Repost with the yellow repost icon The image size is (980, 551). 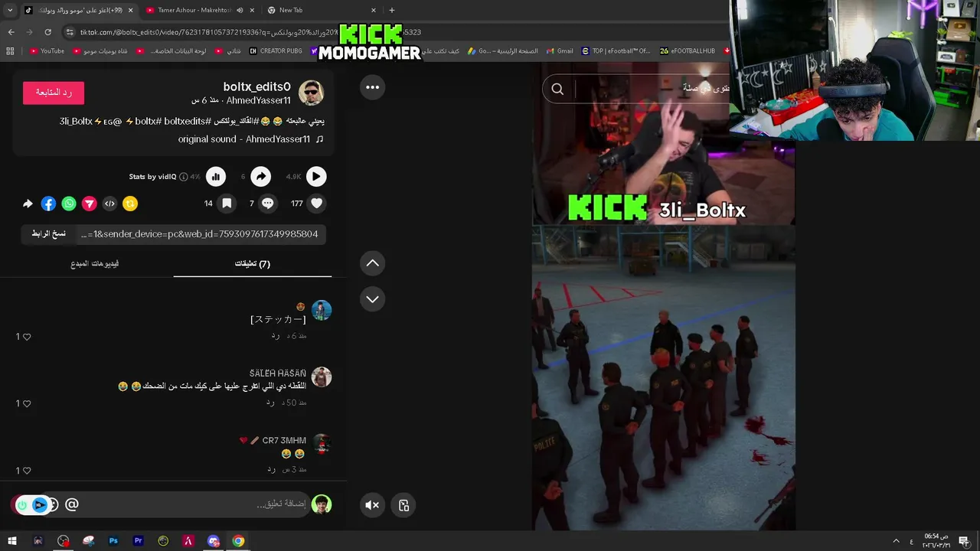click(x=130, y=204)
